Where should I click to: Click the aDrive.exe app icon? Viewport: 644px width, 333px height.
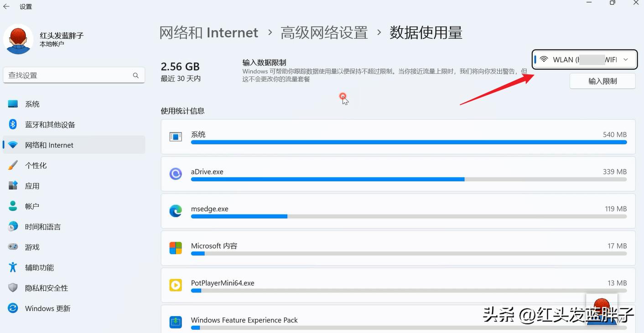click(176, 174)
